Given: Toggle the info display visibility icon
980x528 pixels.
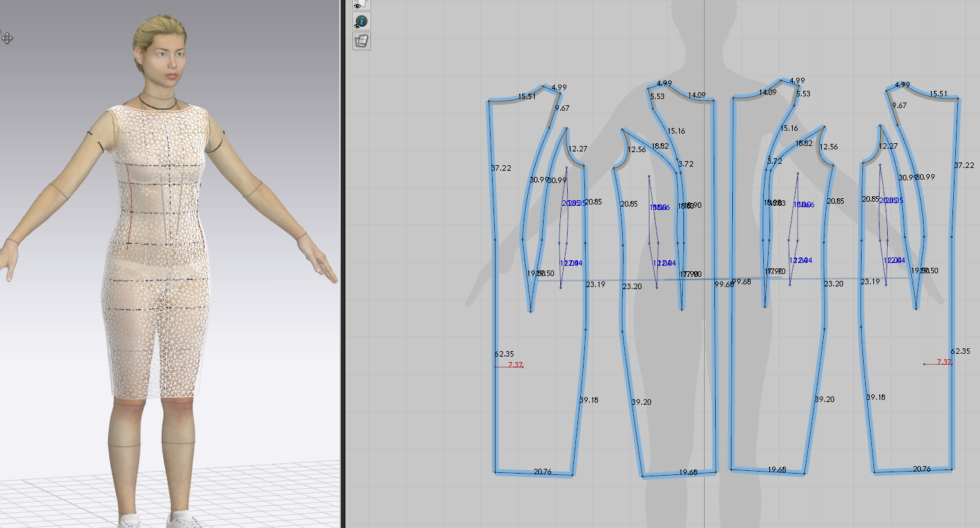Looking at the screenshot, I should point(361,21).
